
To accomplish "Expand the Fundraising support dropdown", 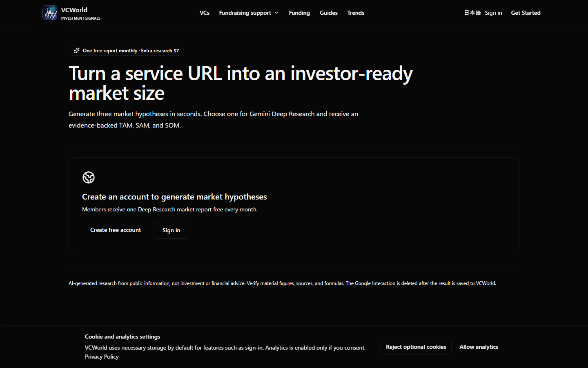I will tap(249, 13).
